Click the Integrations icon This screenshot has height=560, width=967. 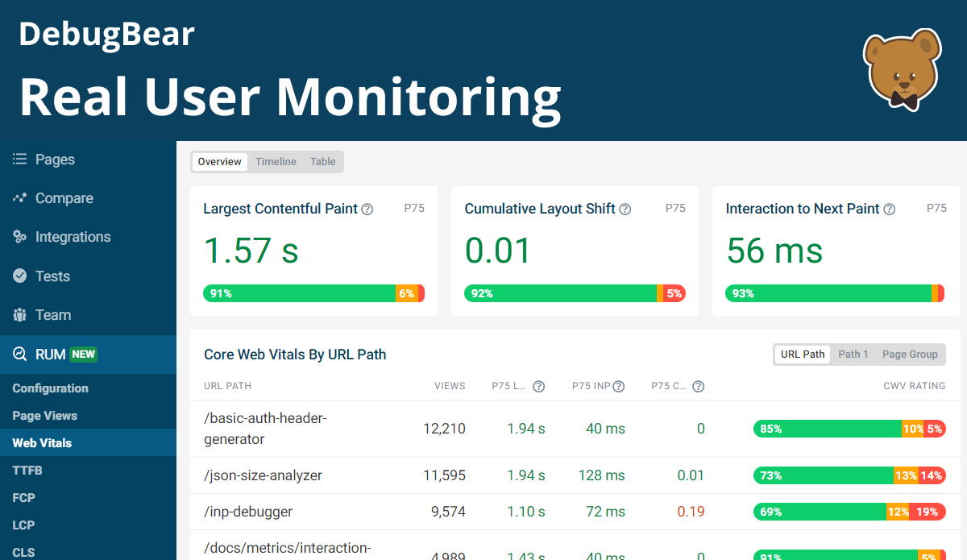coord(18,236)
